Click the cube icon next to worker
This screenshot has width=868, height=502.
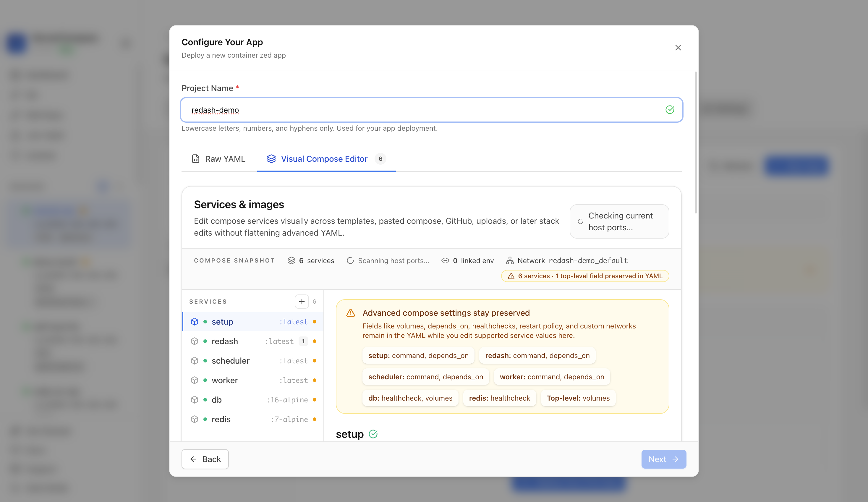pyautogui.click(x=195, y=380)
